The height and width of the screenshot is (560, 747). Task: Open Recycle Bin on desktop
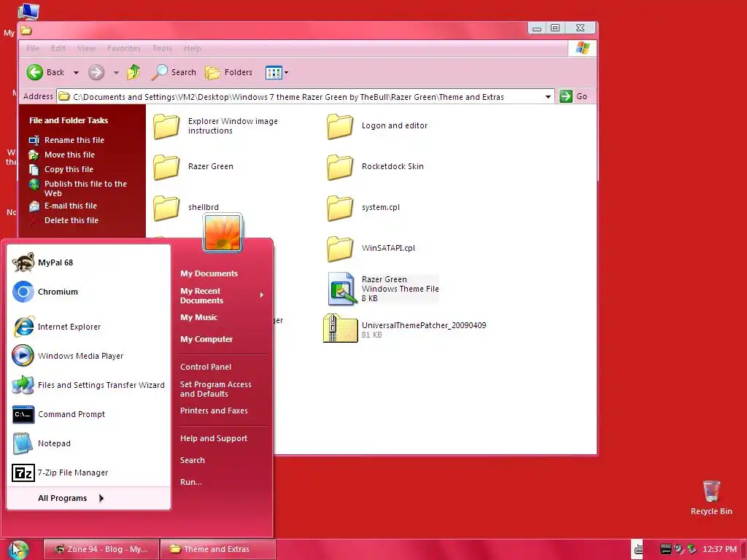tap(711, 497)
